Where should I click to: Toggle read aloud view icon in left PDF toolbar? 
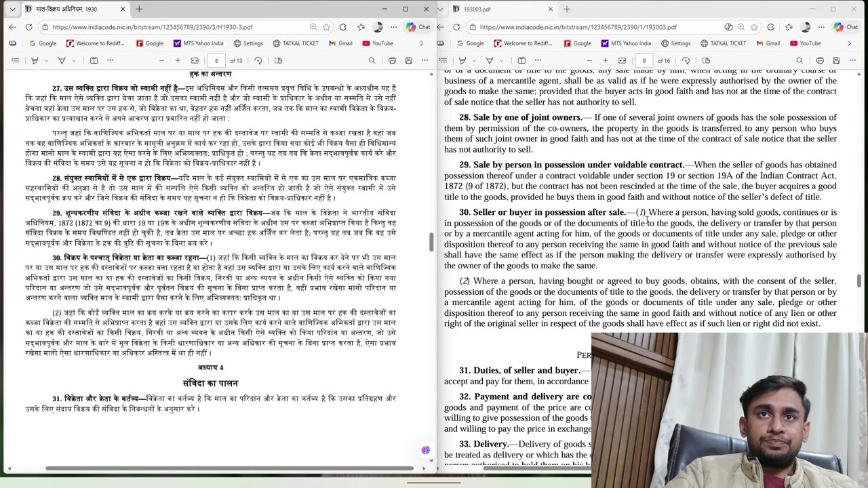click(94, 60)
